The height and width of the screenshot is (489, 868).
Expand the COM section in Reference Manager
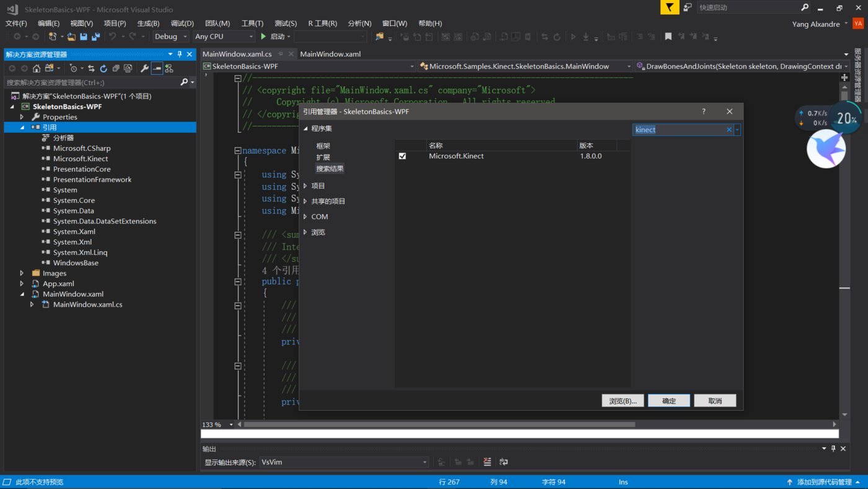coord(305,217)
